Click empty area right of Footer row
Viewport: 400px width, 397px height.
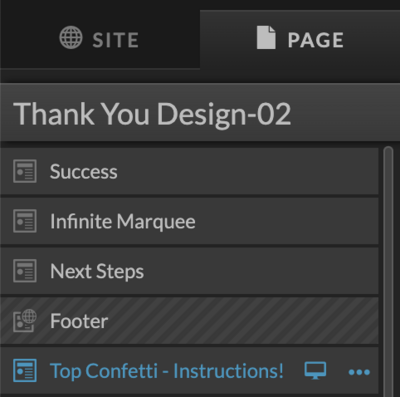click(x=243, y=321)
